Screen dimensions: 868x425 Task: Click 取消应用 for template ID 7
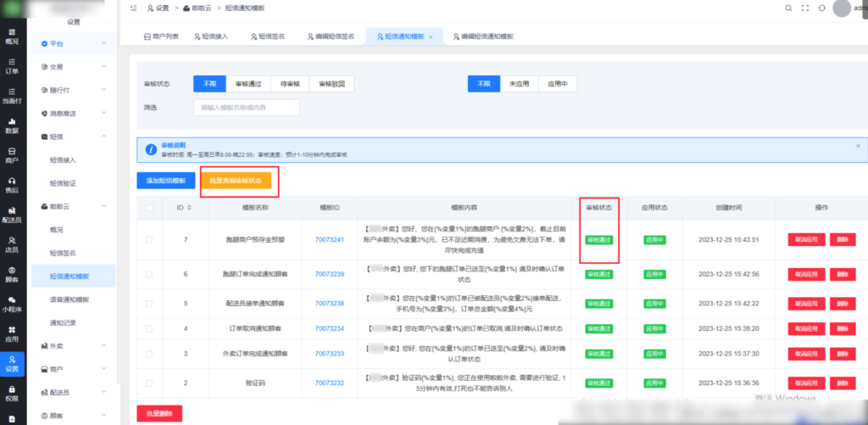[x=807, y=240]
